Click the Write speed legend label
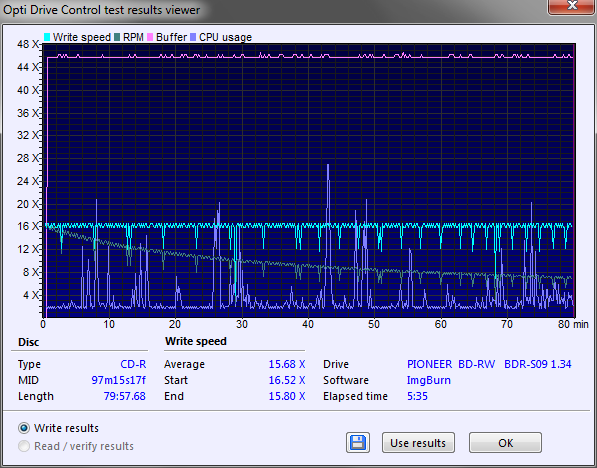 pyautogui.click(x=81, y=37)
